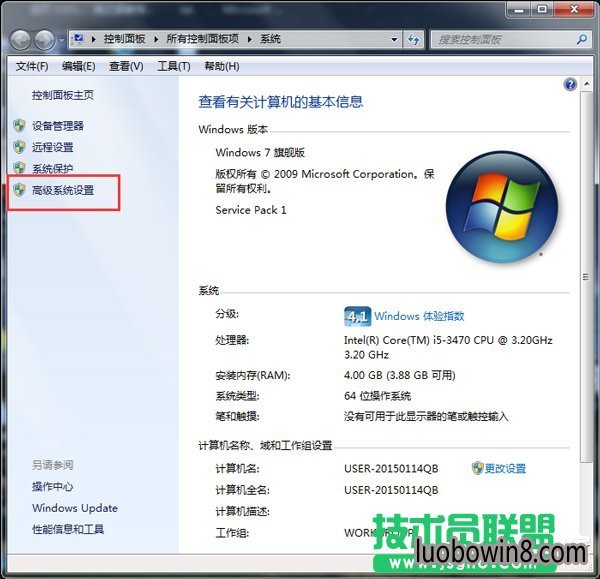The image size is (600, 579).
Task: Click shield icon beside 更改设置
Action: coord(478,468)
